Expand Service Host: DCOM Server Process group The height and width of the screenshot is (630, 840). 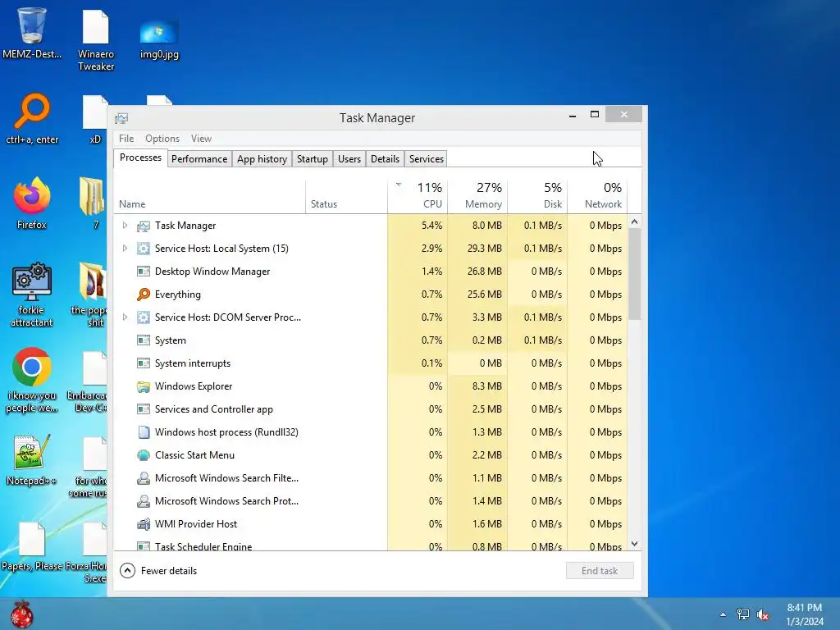(125, 317)
